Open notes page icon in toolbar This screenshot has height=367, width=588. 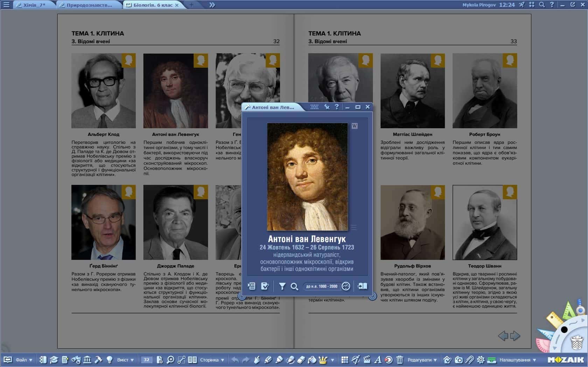pyautogui.click(x=65, y=360)
